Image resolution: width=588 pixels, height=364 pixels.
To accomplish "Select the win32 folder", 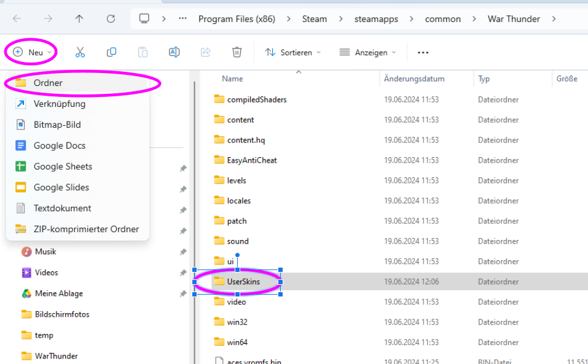I will pyautogui.click(x=237, y=322).
